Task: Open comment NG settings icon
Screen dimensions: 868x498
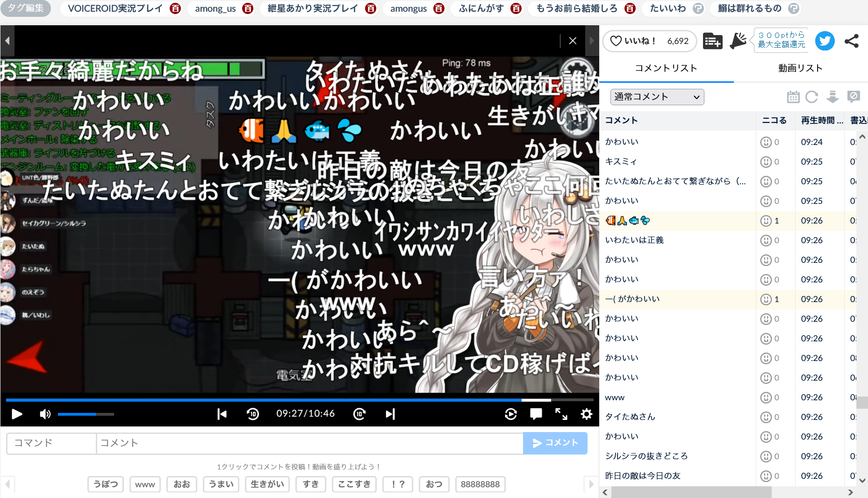Action: click(x=854, y=97)
